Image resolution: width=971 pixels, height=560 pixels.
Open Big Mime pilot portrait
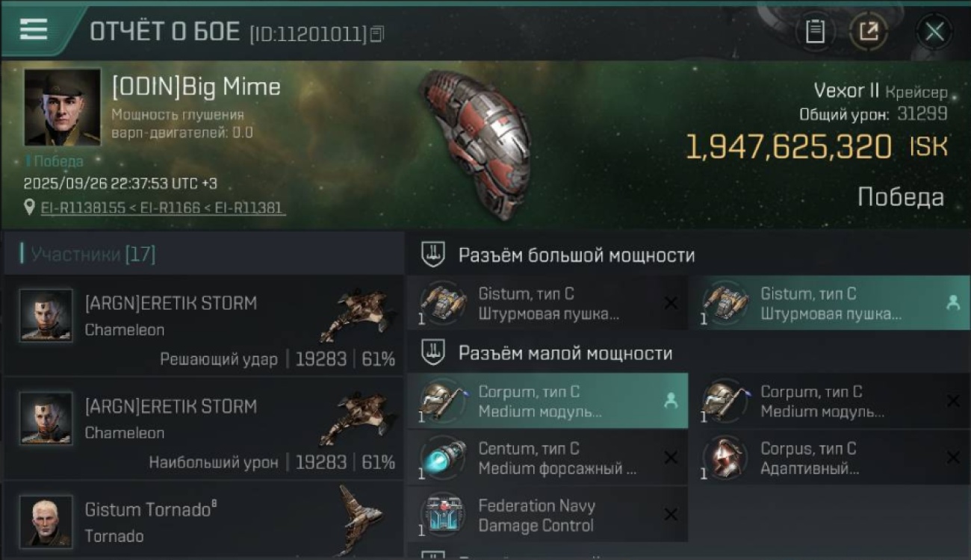point(62,108)
